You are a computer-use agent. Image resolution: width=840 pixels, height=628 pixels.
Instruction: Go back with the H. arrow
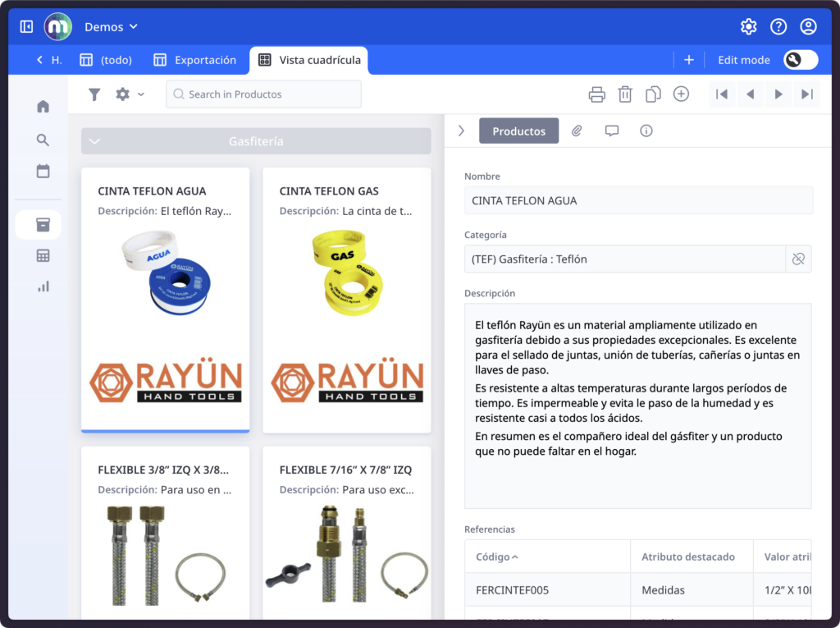(x=49, y=60)
